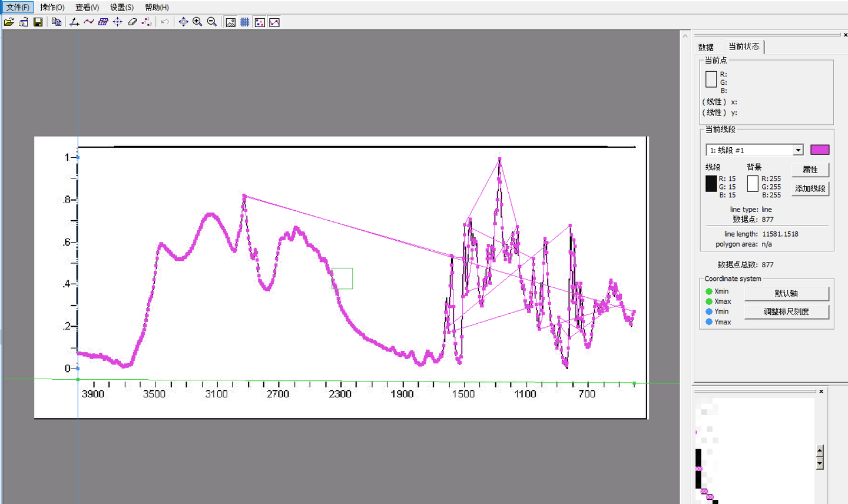Click the magnifier preview image
848x504 pixels.
(754, 451)
